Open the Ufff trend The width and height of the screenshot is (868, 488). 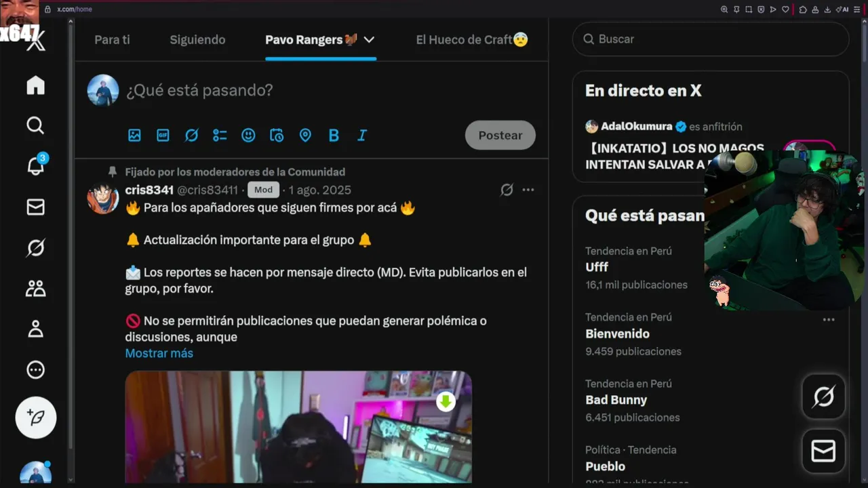597,267
